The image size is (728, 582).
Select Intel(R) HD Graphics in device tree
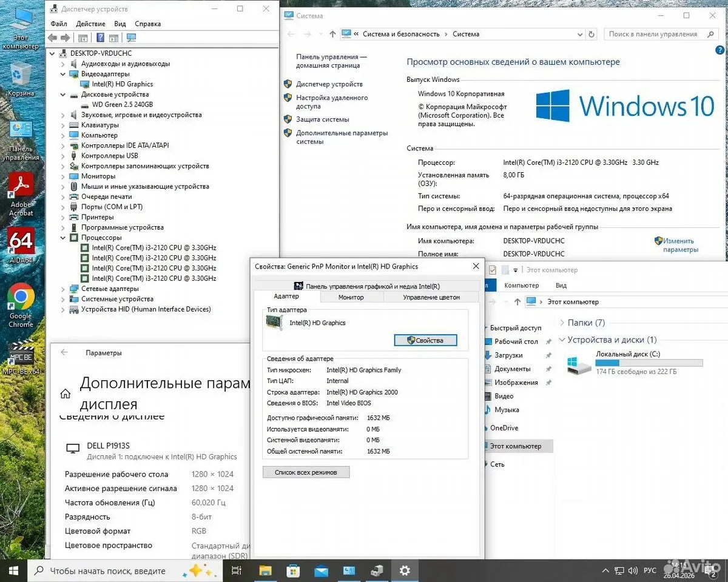click(x=122, y=84)
